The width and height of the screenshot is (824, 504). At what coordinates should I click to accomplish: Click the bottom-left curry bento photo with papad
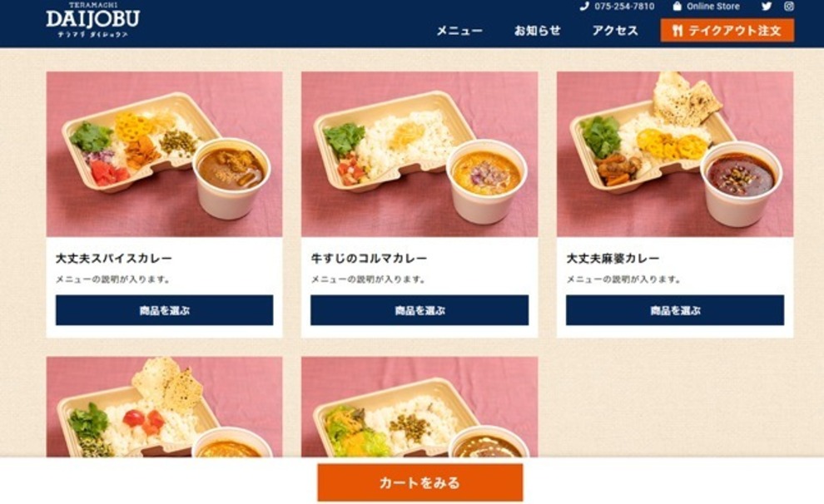click(x=165, y=407)
